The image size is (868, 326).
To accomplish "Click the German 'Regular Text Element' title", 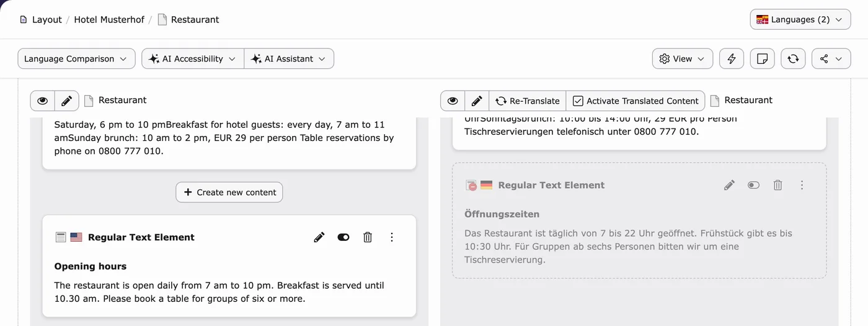I will click(551, 185).
